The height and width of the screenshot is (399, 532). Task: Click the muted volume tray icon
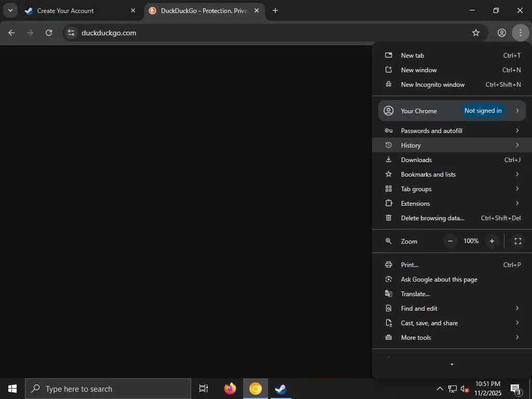(464, 389)
